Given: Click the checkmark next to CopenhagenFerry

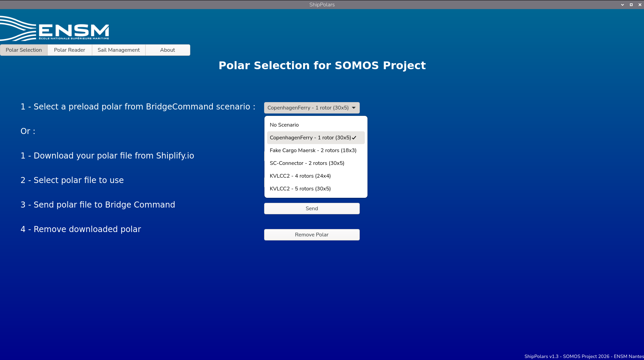Looking at the screenshot, I should coord(354,138).
